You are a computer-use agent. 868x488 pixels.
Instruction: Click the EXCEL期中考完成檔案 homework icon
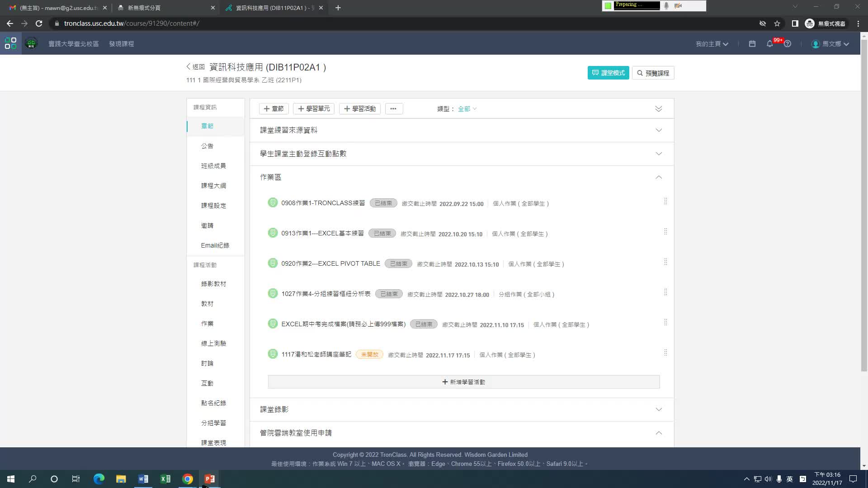coord(273,324)
